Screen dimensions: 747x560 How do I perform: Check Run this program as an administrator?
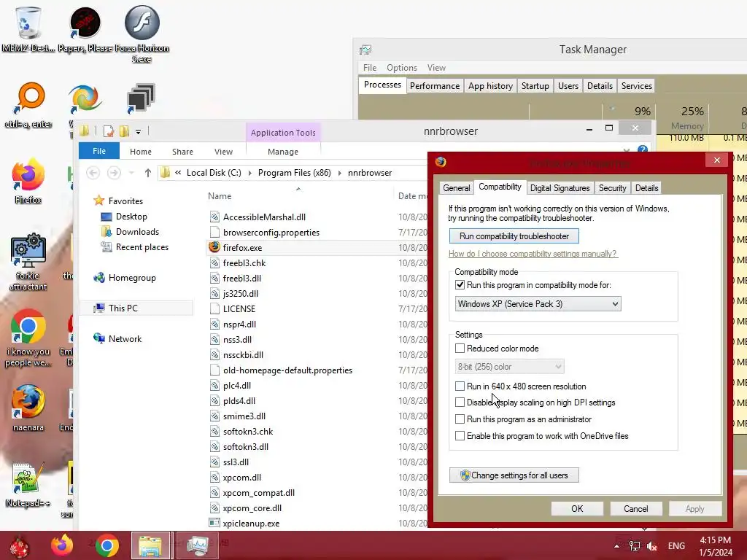coord(460,419)
